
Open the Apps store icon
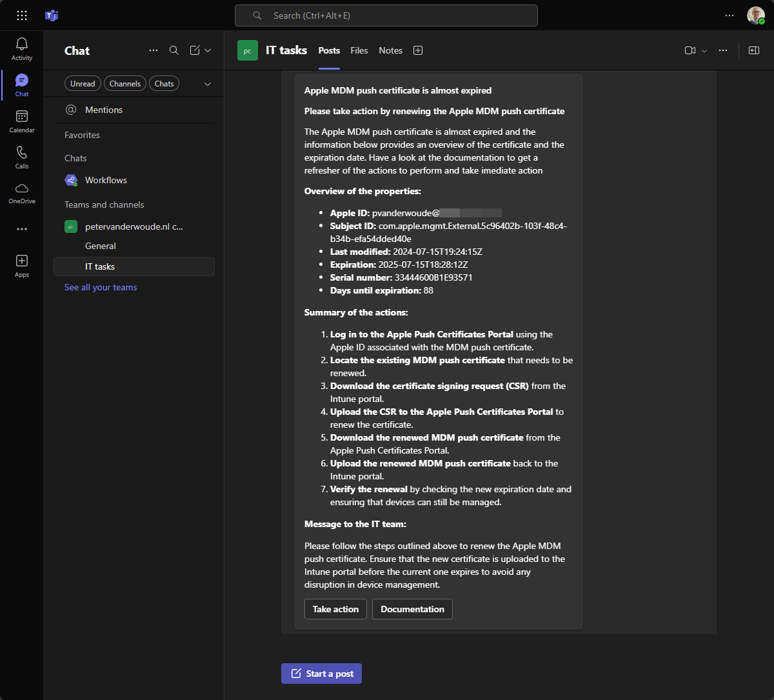(x=22, y=265)
